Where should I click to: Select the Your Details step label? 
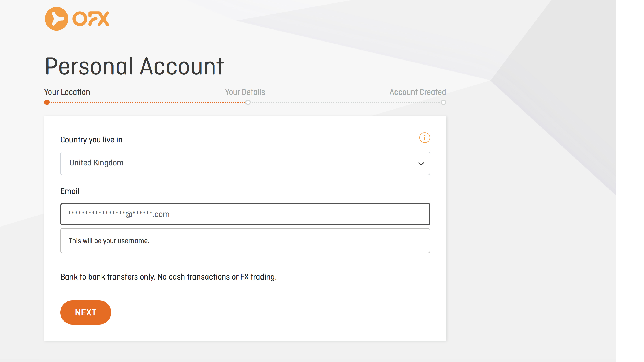(245, 92)
